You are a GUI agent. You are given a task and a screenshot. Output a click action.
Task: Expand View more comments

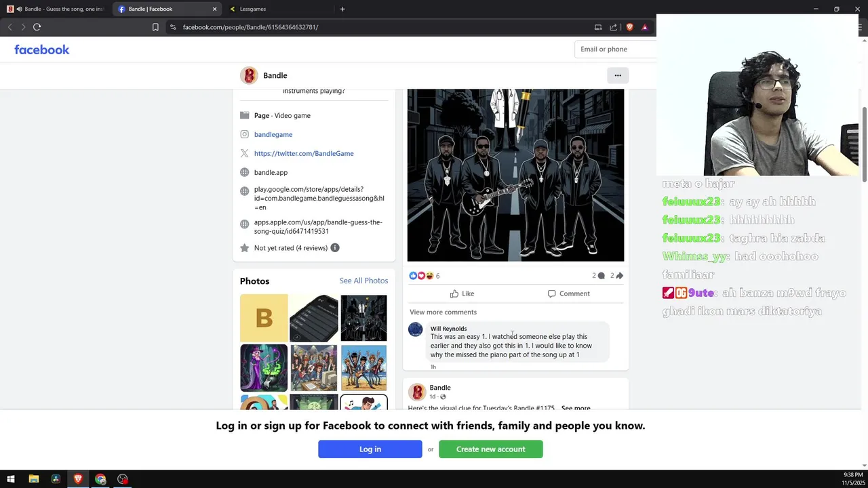pyautogui.click(x=443, y=312)
